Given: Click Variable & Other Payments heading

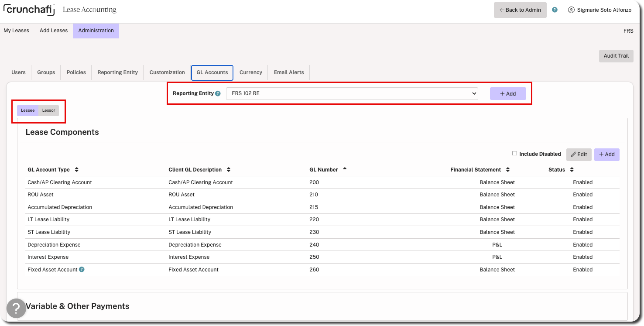Looking at the screenshot, I should [77, 306].
